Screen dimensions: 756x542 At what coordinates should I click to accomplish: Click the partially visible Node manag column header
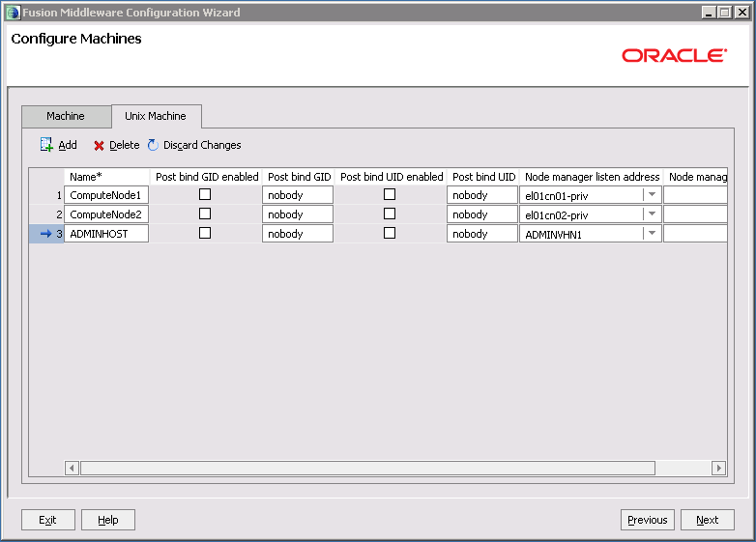click(696, 177)
